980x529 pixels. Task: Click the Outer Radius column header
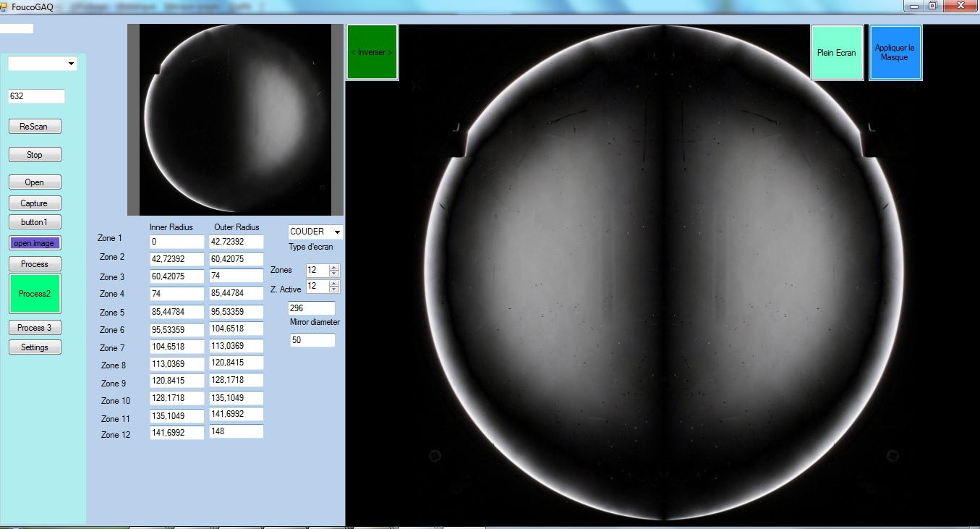tap(237, 227)
